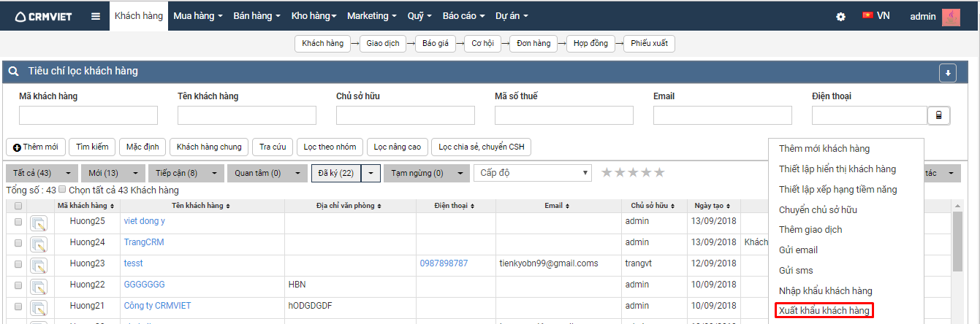Expand the Đã ký (22) dropdown arrow

coord(371,173)
